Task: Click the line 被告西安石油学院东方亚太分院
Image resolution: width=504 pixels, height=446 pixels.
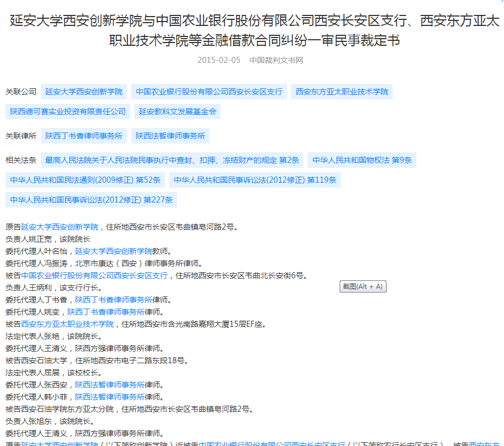Action: pos(130,410)
